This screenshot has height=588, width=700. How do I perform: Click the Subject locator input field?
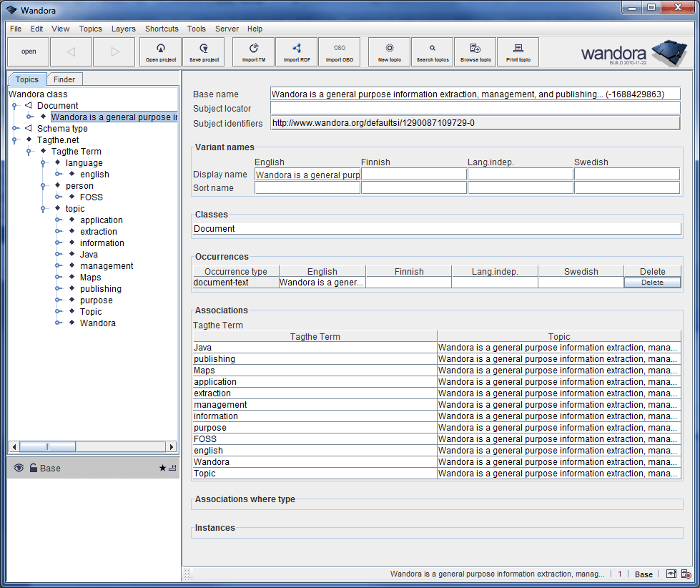click(475, 109)
